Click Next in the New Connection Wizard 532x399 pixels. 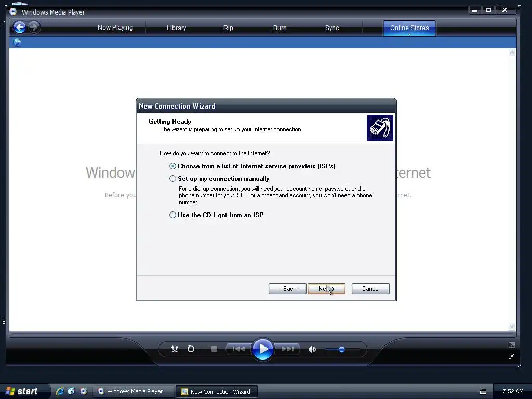(326, 289)
